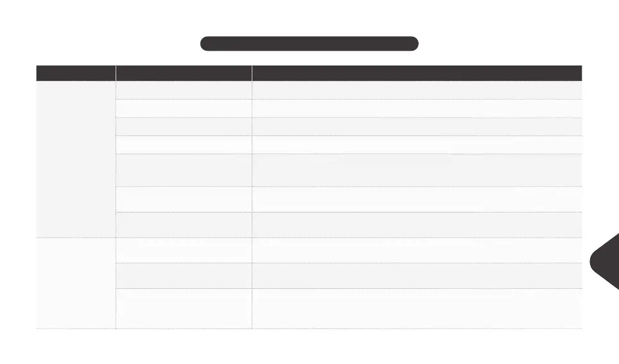619x364 pixels.
Task: Select the middle dark header cell
Action: (184, 73)
